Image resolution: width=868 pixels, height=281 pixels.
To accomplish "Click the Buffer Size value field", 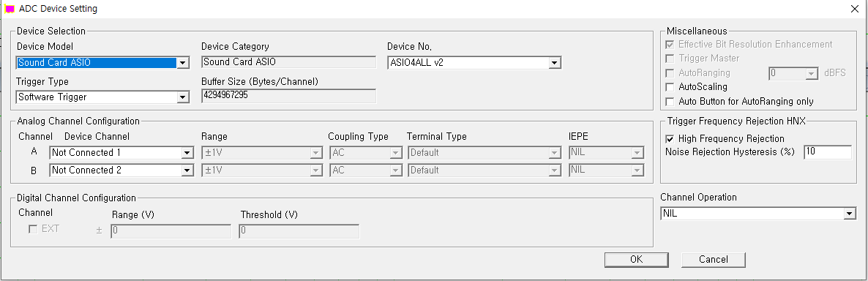I will pyautogui.click(x=289, y=96).
